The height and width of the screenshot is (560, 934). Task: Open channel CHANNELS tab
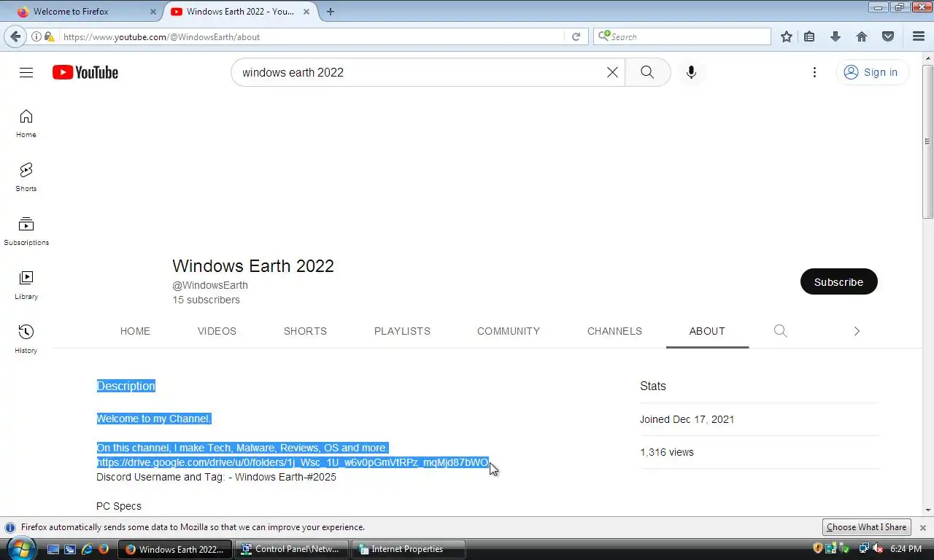pyautogui.click(x=614, y=331)
